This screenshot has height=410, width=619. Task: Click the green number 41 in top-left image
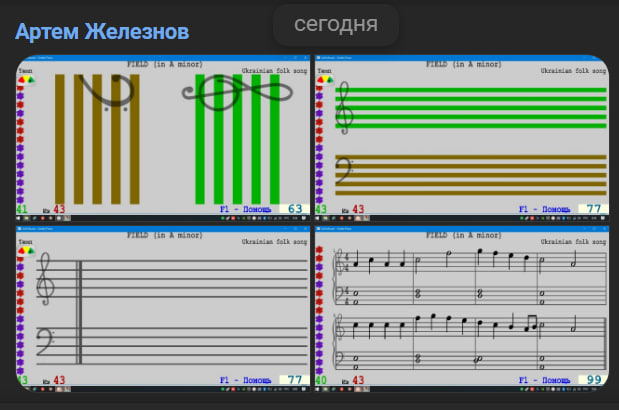22,210
